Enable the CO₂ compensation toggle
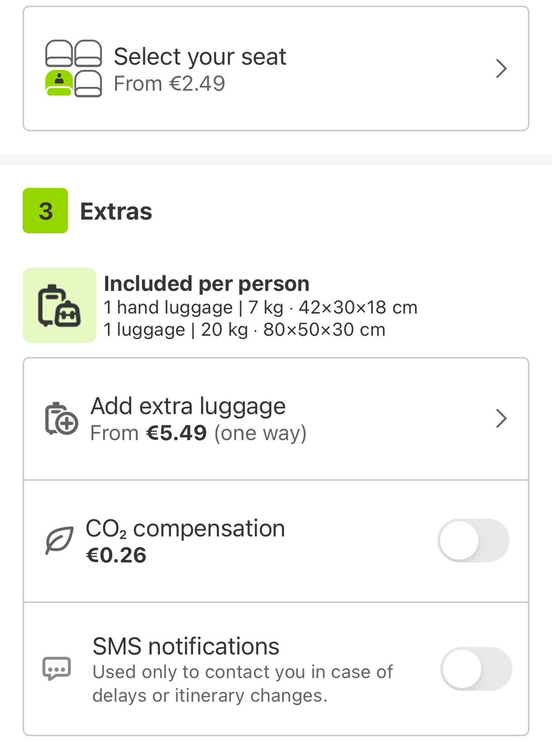Image resolution: width=552 pixels, height=756 pixels. (x=473, y=540)
